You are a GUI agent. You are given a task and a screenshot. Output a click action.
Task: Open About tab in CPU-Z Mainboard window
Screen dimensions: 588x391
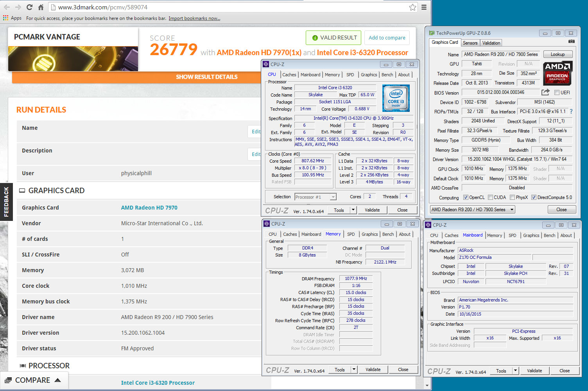(x=566, y=235)
